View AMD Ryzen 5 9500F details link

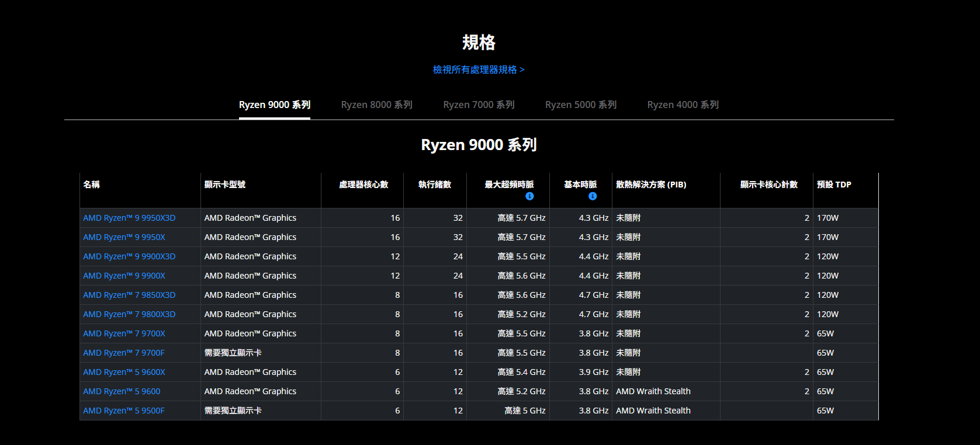click(124, 411)
